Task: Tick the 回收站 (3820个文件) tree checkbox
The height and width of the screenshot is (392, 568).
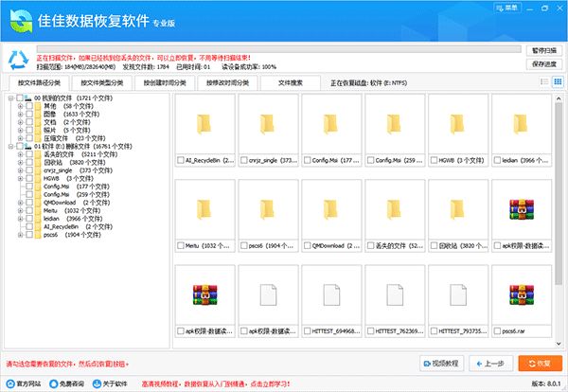Action: (29, 162)
